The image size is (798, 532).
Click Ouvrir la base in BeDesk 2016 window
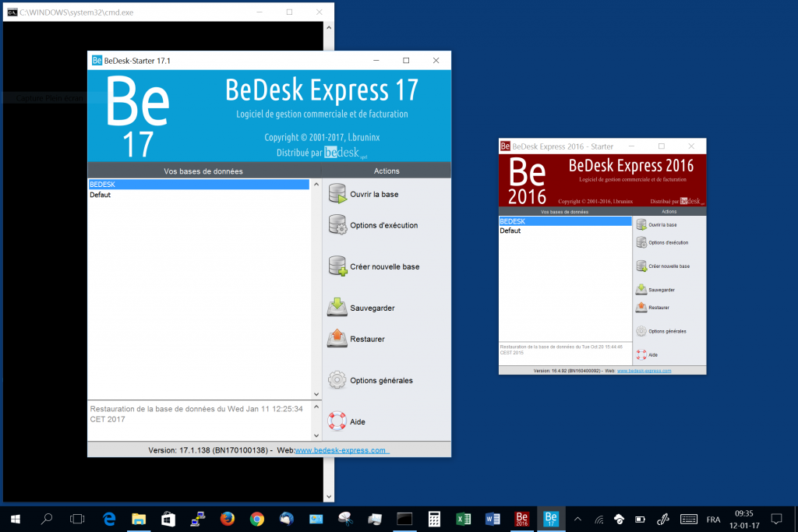(656, 224)
